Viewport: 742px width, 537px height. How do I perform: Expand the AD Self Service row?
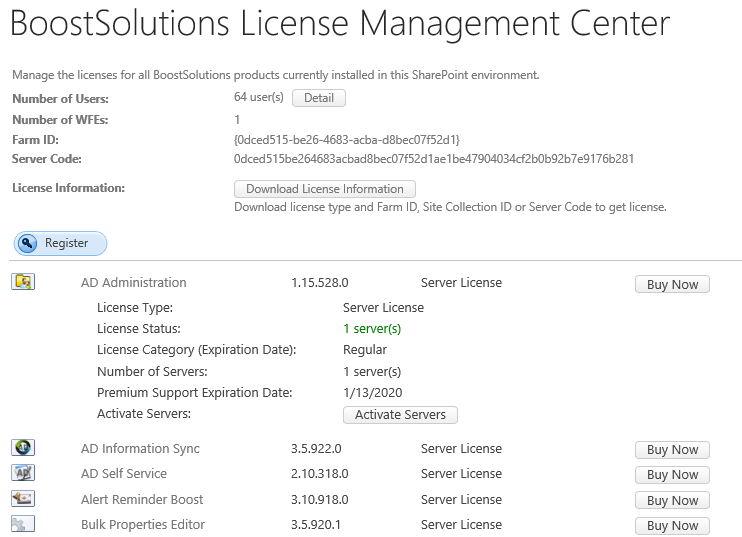124,474
